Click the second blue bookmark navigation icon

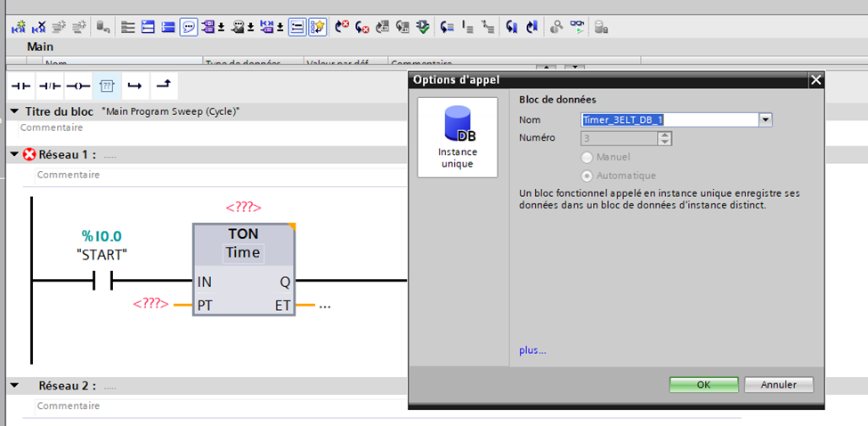click(x=532, y=27)
